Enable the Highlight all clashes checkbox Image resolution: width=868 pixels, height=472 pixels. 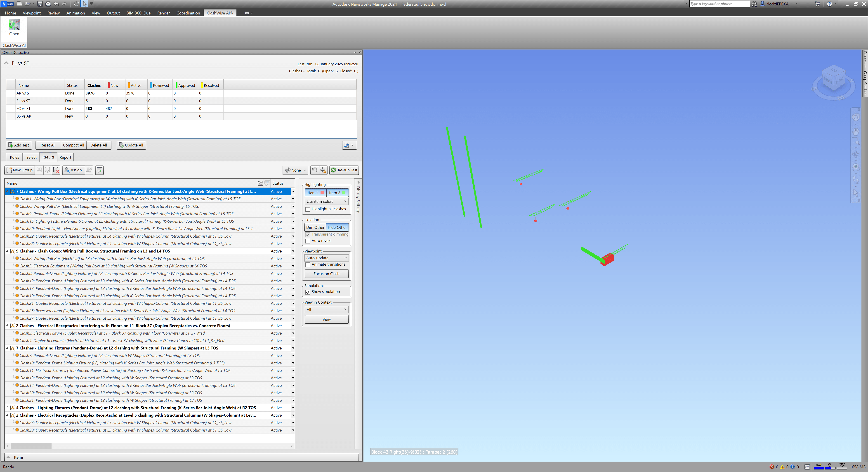308,209
